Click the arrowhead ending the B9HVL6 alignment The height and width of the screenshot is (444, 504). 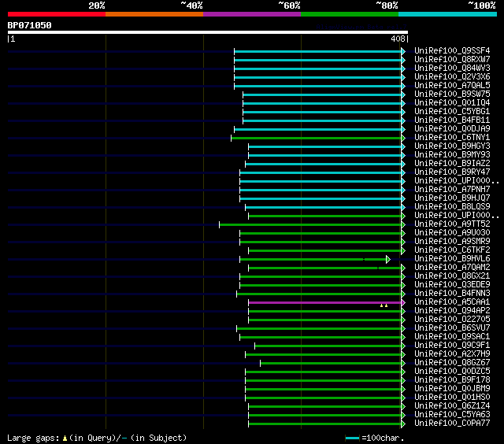click(388, 259)
